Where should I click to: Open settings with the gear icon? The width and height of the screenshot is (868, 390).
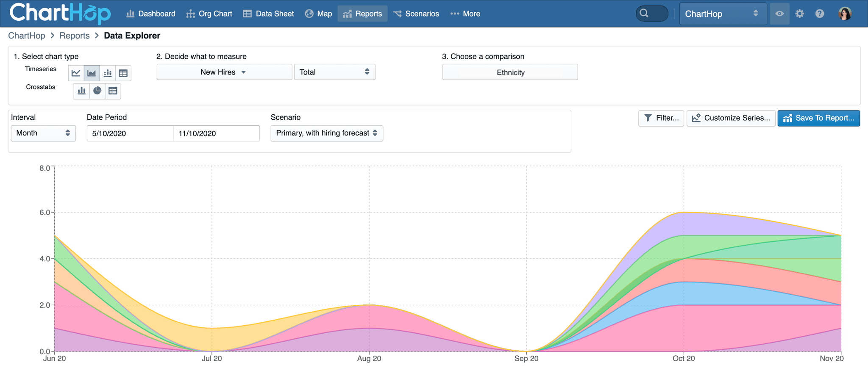point(799,14)
